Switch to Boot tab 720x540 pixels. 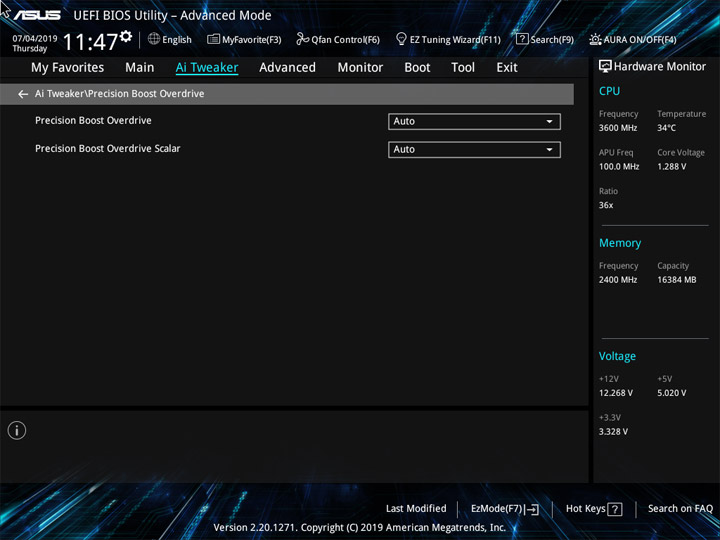[x=417, y=68]
